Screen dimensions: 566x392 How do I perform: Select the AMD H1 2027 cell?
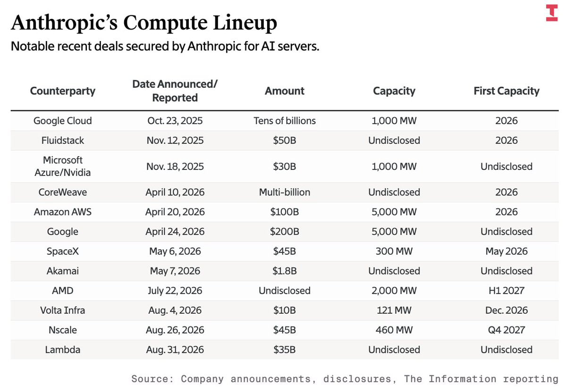507,291
